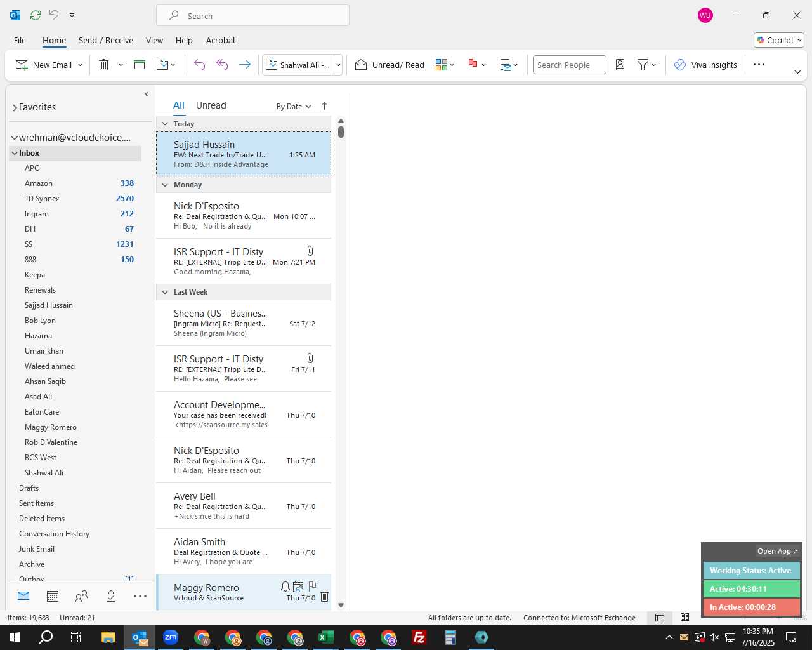Open People view in navigation bar
This screenshot has height=650, width=812.
point(81,596)
